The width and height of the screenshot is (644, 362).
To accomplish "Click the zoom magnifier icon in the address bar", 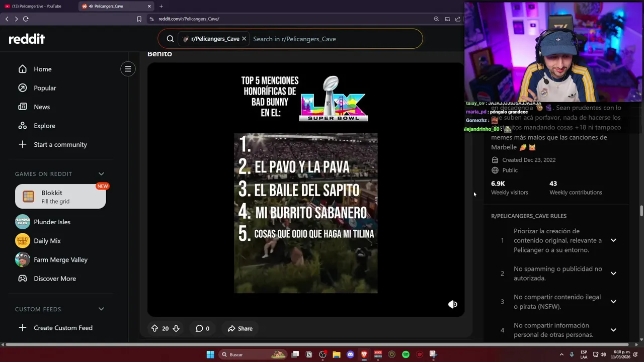I will (x=436, y=19).
